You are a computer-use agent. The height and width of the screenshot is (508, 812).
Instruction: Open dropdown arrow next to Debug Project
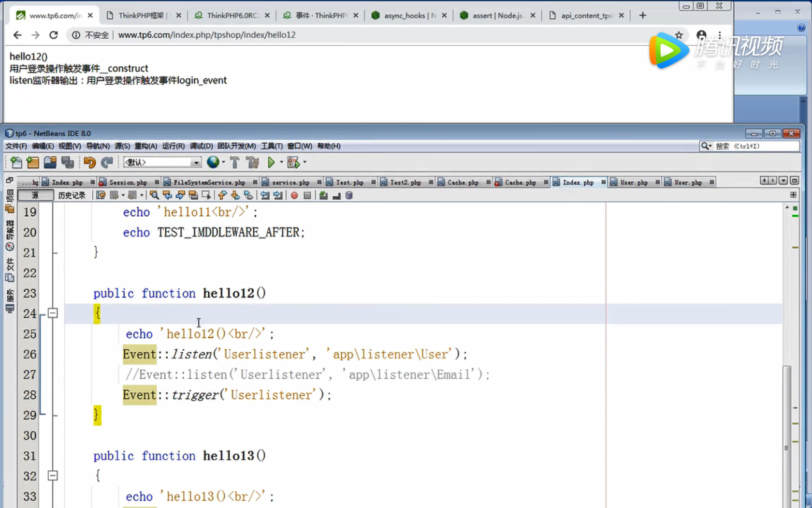[x=304, y=163]
